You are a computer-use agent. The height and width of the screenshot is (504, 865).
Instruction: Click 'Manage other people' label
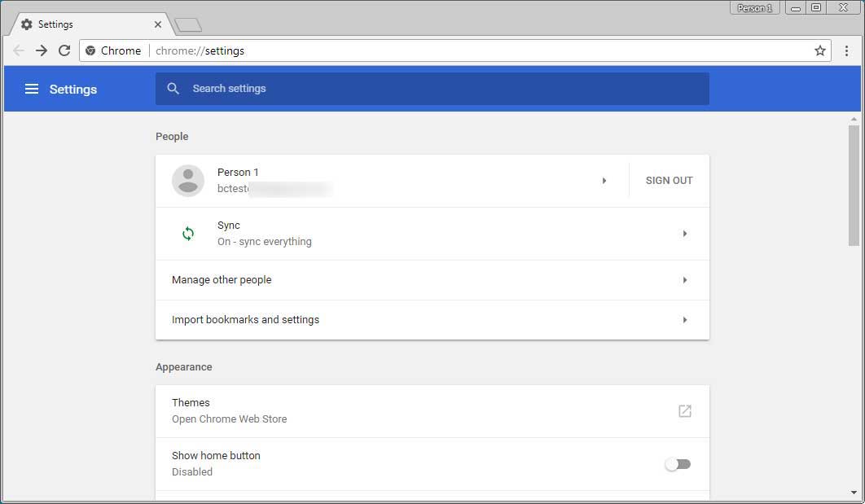(x=222, y=280)
